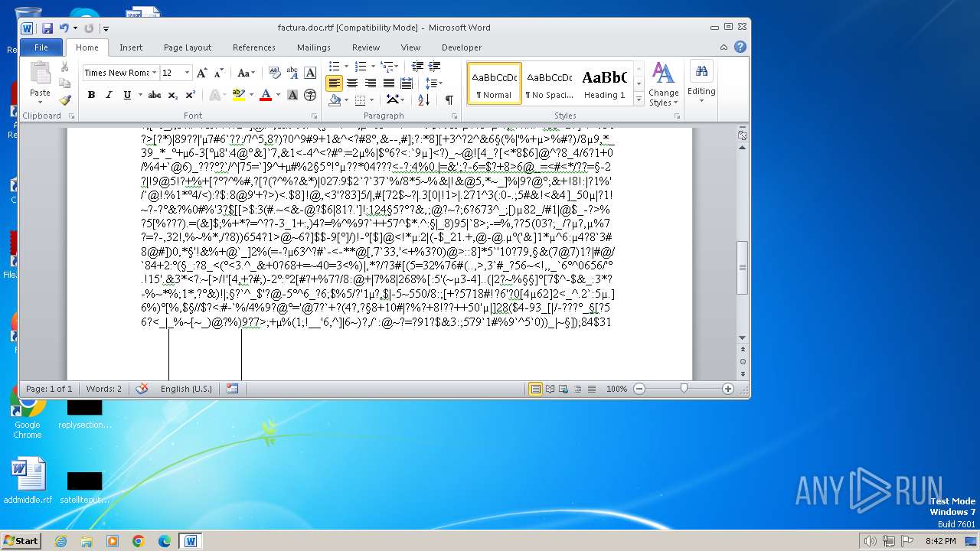The width and height of the screenshot is (980, 551).
Task: Toggle Center alignment
Action: point(352,83)
